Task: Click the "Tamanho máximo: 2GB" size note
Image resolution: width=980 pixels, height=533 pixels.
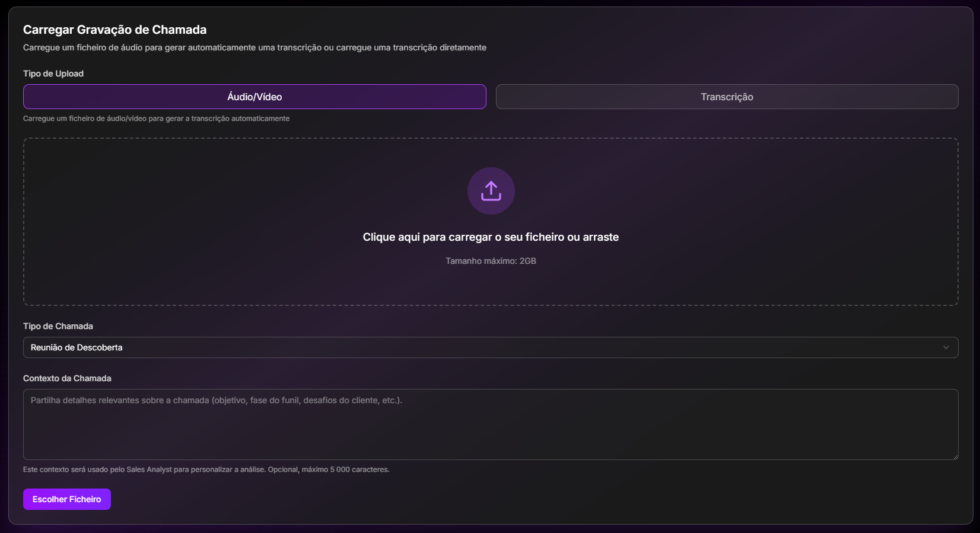Action: coord(491,261)
